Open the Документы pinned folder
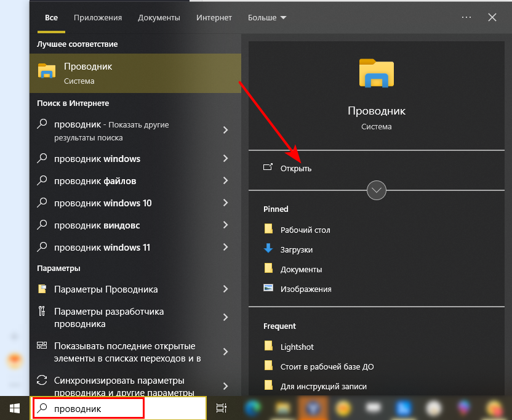The height and width of the screenshot is (420, 512). coord(301,269)
